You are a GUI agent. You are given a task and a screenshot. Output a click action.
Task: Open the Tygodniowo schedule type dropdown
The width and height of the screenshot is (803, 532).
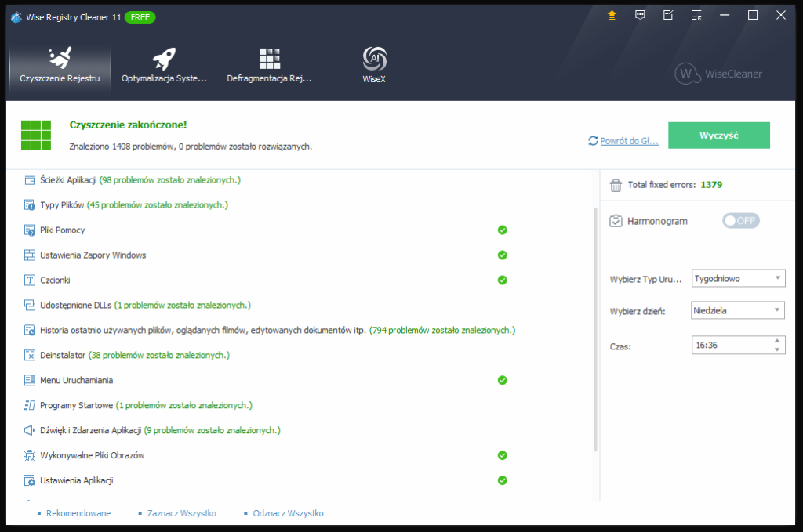pyautogui.click(x=737, y=278)
